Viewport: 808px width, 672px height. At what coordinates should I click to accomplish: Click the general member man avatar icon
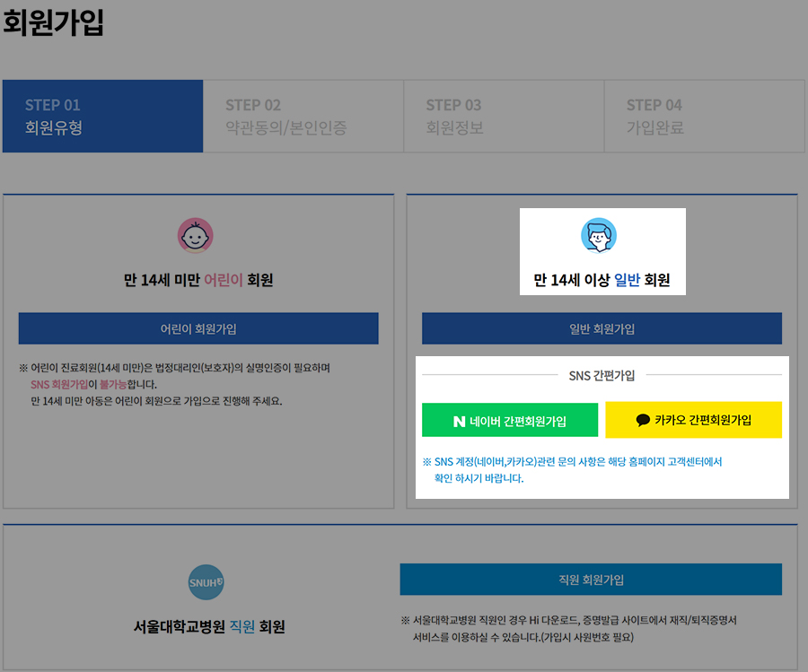(x=599, y=236)
